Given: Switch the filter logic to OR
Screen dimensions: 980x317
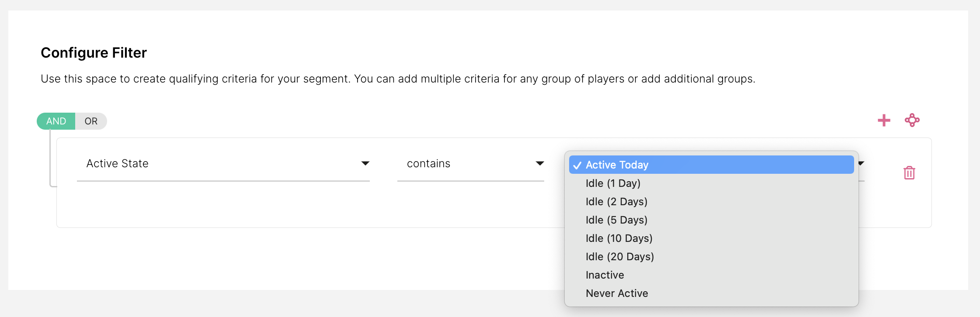Looking at the screenshot, I should click(x=91, y=121).
